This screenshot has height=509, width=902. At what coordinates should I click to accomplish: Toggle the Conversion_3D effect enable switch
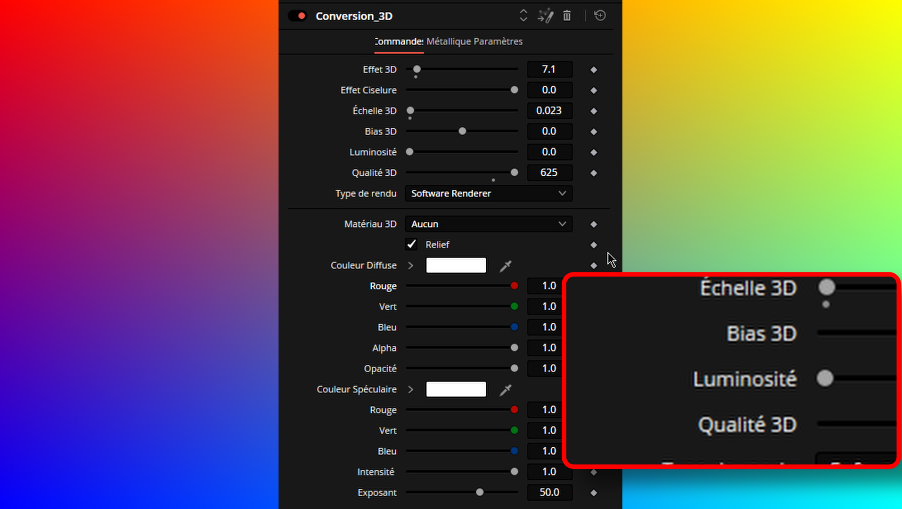[297, 16]
